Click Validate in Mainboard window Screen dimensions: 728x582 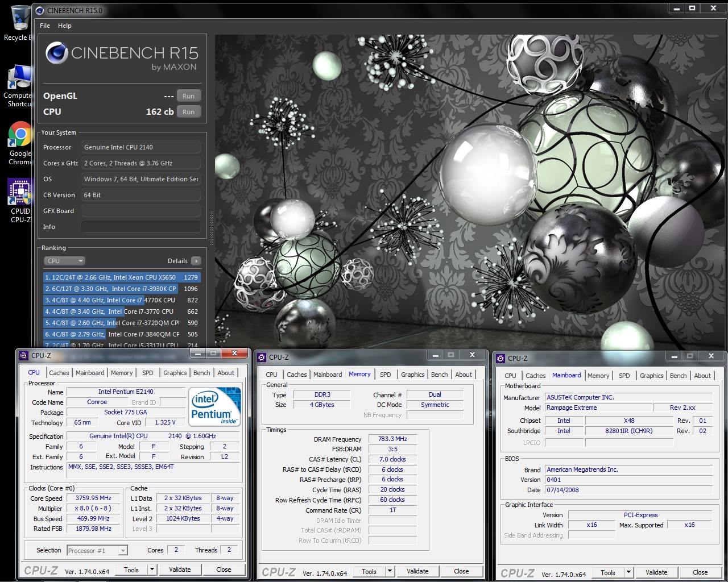656,572
